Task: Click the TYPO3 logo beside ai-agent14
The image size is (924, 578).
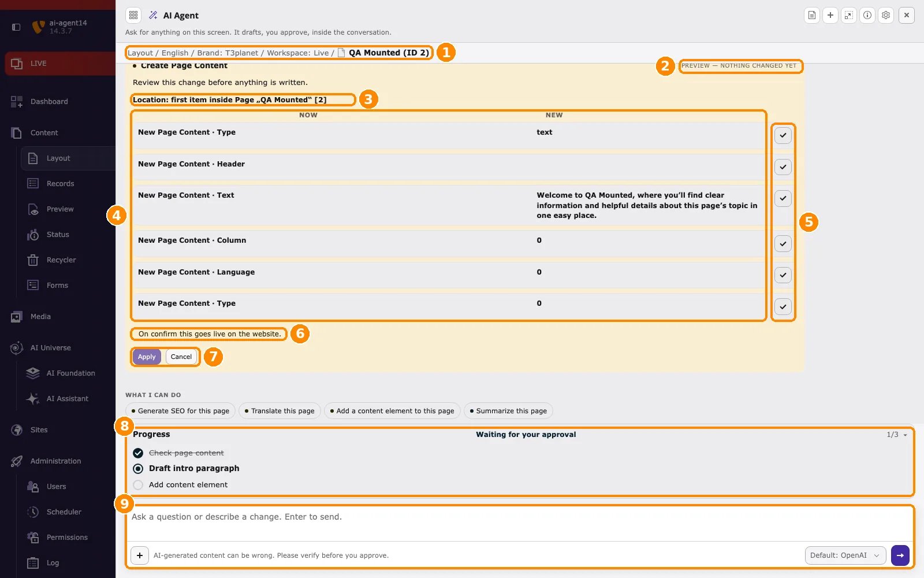Action: tap(38, 27)
